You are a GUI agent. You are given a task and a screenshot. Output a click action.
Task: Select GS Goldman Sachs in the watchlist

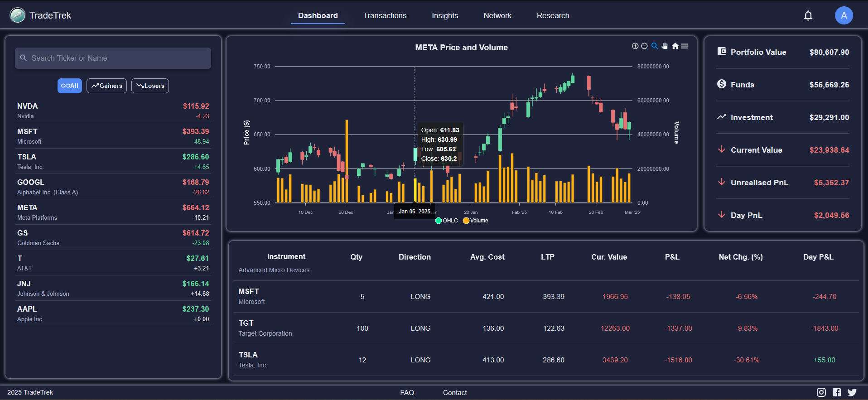(113, 237)
